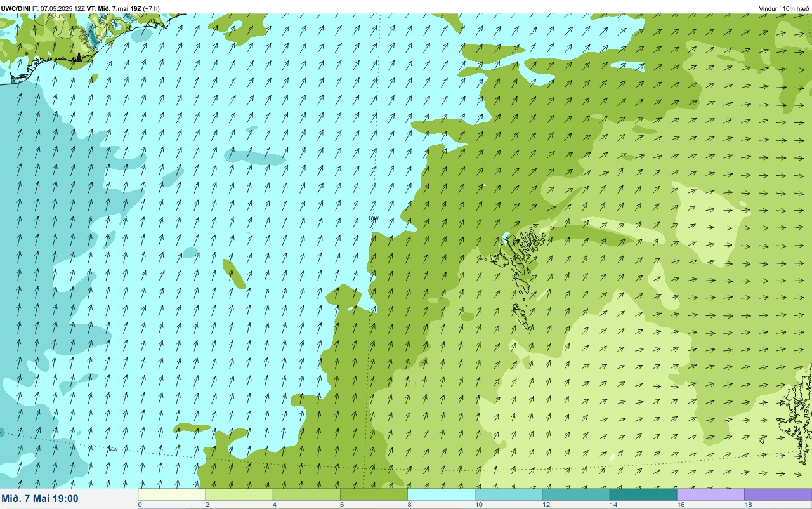Click the 'UWC/DINI' model header text
Viewport: 812px width, 509px height.
16,8
